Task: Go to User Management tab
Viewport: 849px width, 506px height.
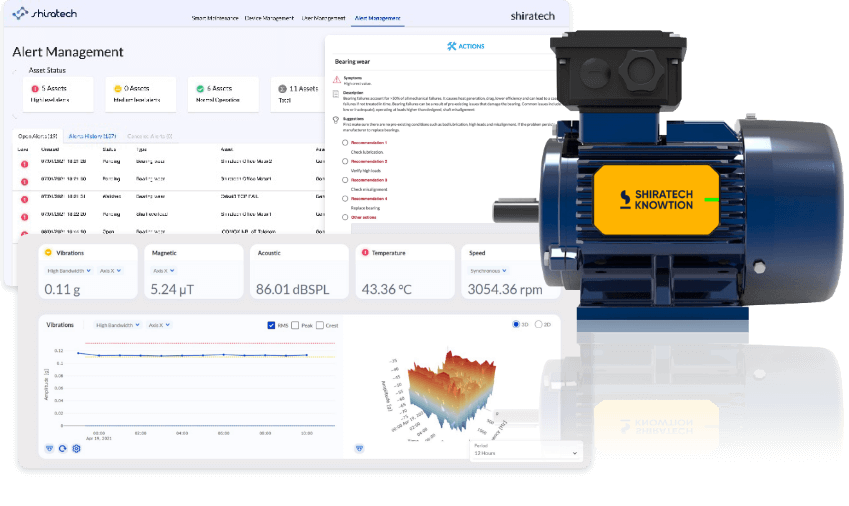Action: pyautogui.click(x=323, y=18)
